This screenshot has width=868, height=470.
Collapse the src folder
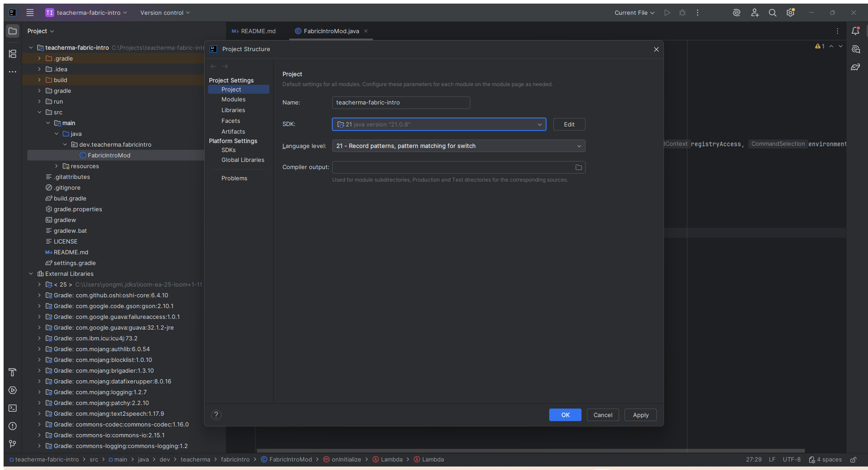click(39, 112)
